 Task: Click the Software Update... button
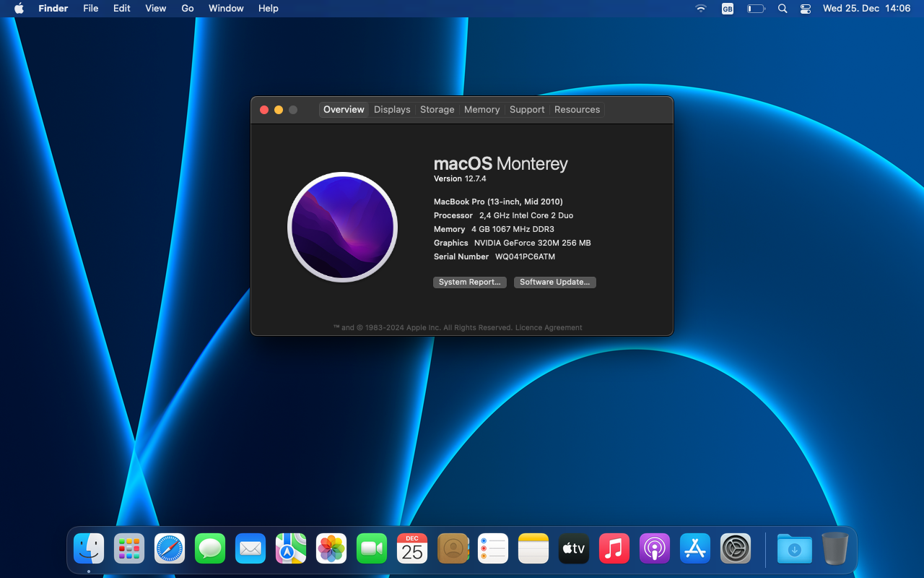pyautogui.click(x=555, y=282)
